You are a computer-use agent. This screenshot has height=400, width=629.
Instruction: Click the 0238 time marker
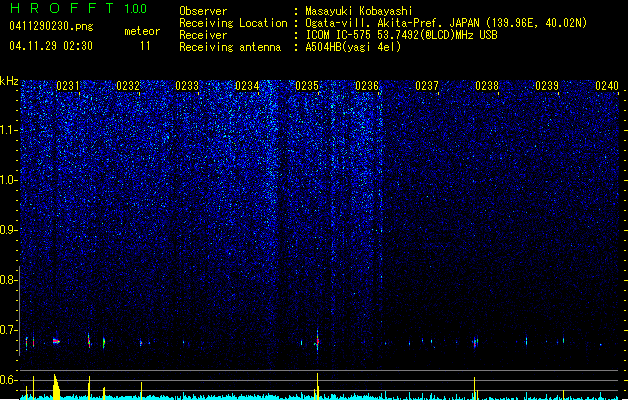coord(487,85)
